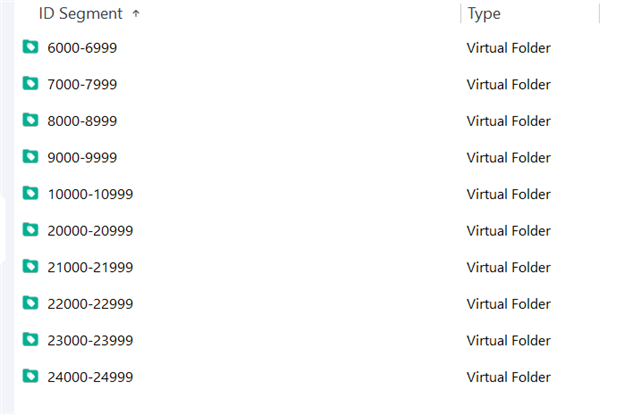Open the 20000-20999 folder name
Viewport: 640px width, 414px height.
90,231
